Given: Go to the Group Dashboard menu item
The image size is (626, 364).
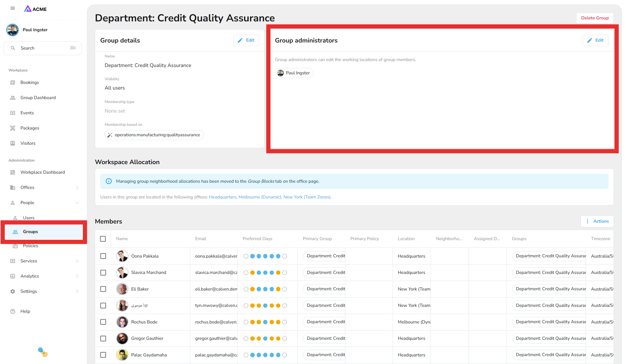Looking at the screenshot, I should tap(38, 98).
